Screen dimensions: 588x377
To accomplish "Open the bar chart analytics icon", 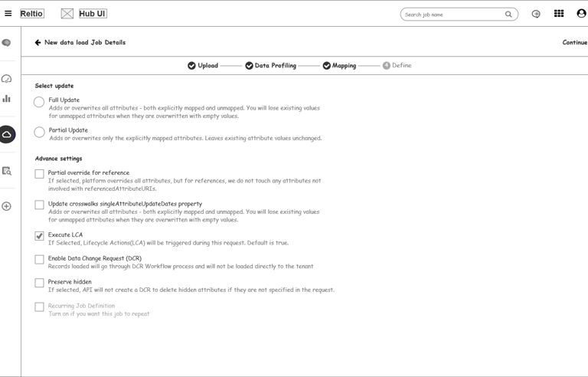I will tap(7, 98).
